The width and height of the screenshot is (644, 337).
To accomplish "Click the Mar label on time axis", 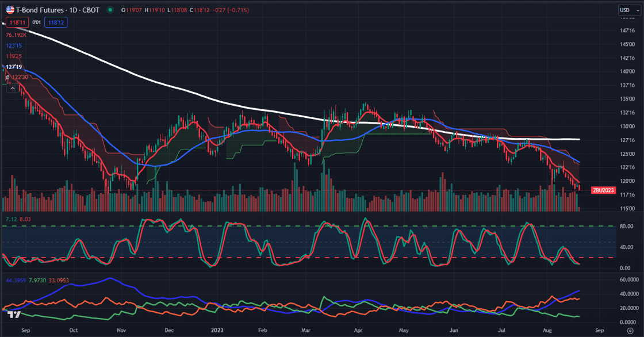I will (x=306, y=331).
